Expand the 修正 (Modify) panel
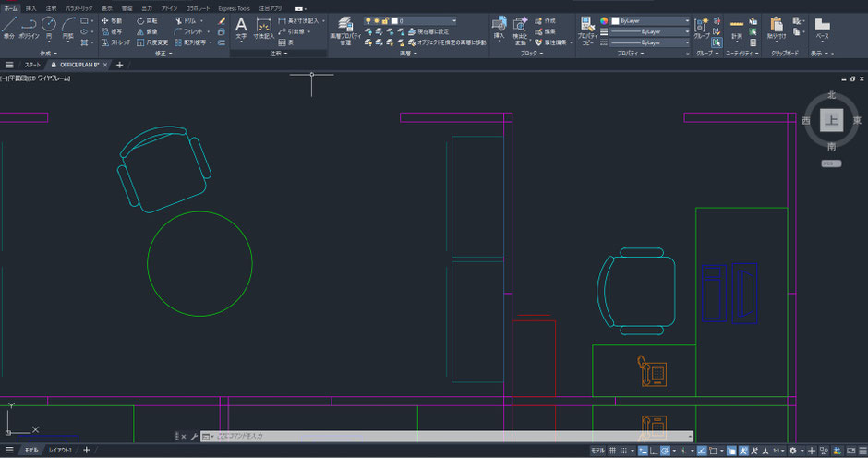This screenshot has height=458, width=868. pyautogui.click(x=163, y=54)
